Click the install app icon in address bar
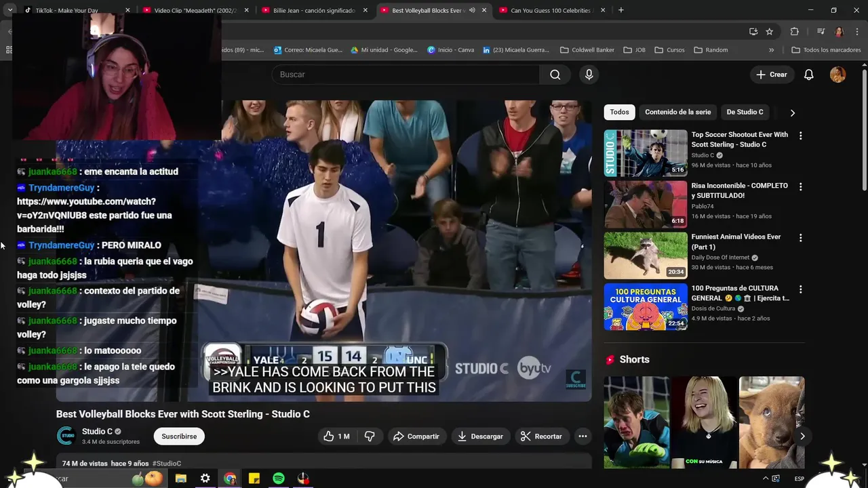The width and height of the screenshot is (868, 488). 753,31
